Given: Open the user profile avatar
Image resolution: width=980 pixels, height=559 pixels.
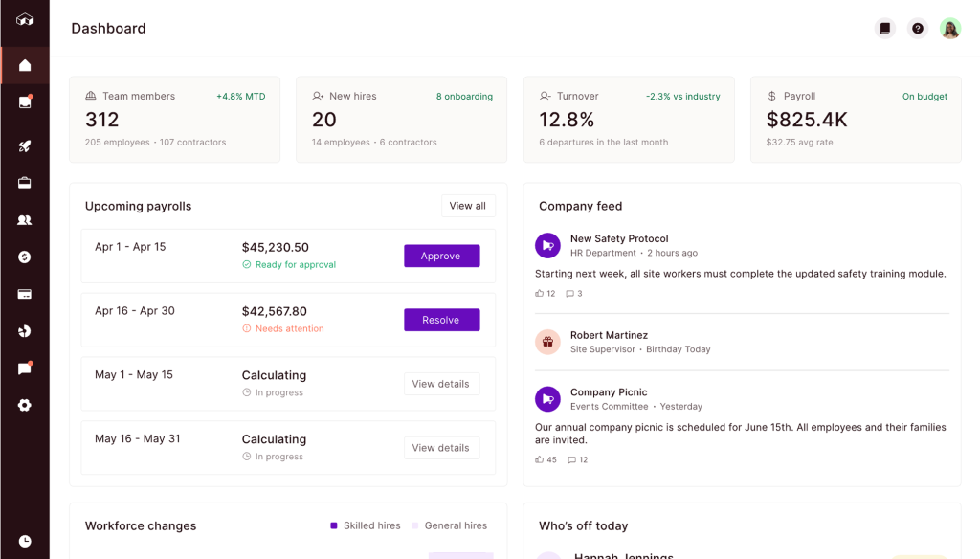Looking at the screenshot, I should pyautogui.click(x=949, y=29).
